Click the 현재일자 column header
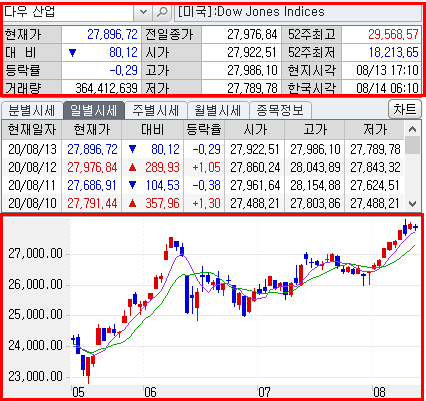Screen dimensions: 426x401 click(32, 129)
